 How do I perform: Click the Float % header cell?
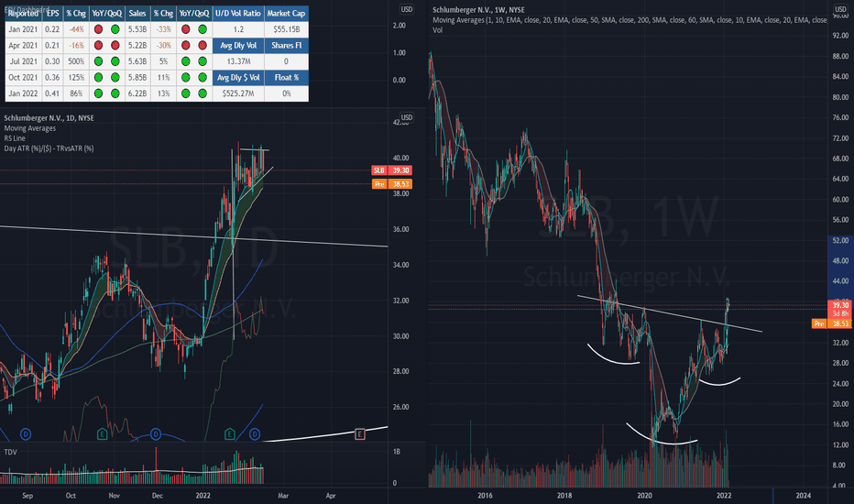287,77
